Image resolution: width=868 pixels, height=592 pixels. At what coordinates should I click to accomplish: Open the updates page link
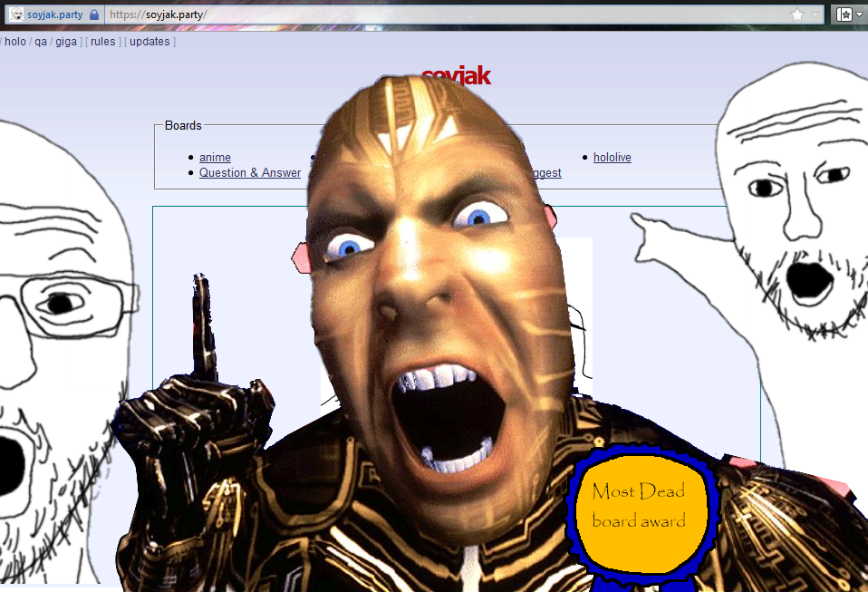point(149,42)
